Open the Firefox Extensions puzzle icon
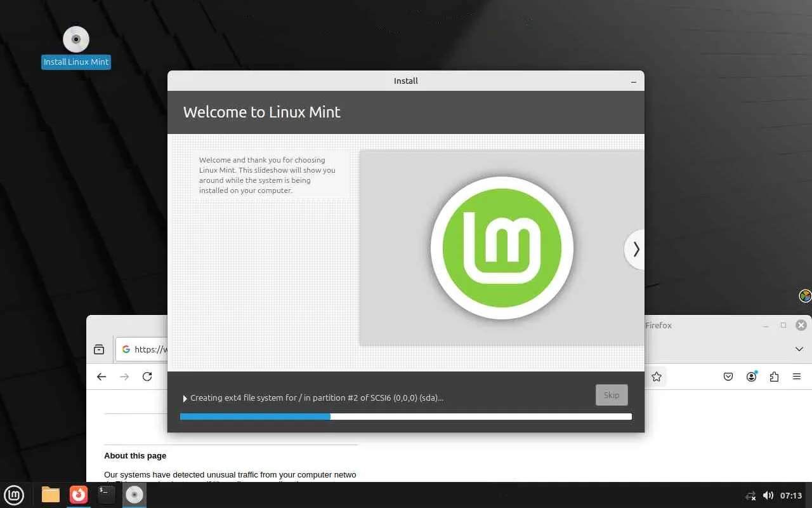 (x=774, y=377)
